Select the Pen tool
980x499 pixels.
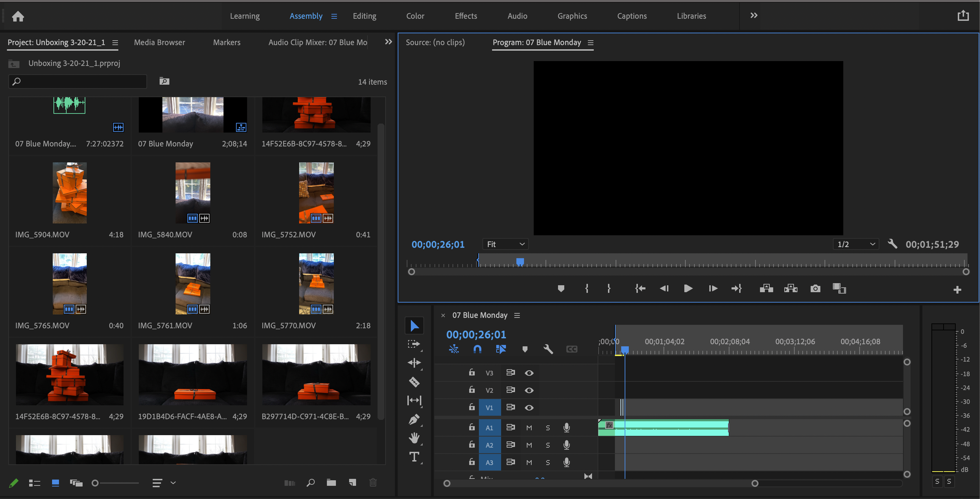(414, 419)
